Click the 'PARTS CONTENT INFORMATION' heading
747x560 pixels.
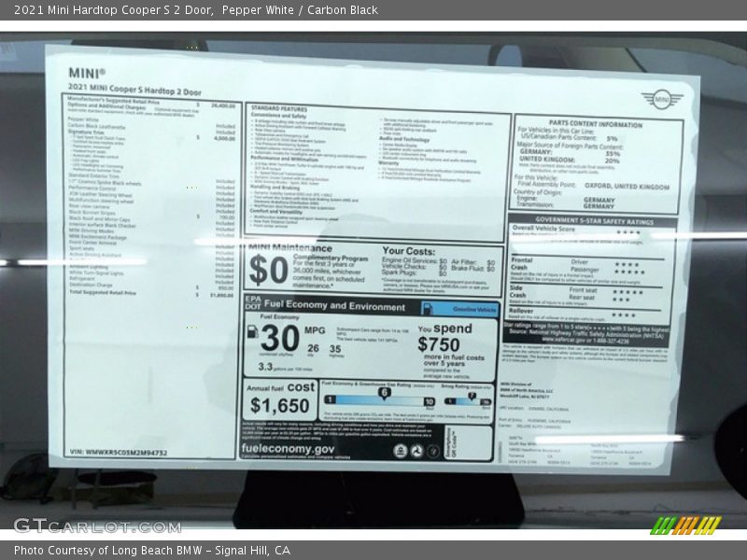[x=596, y=124]
